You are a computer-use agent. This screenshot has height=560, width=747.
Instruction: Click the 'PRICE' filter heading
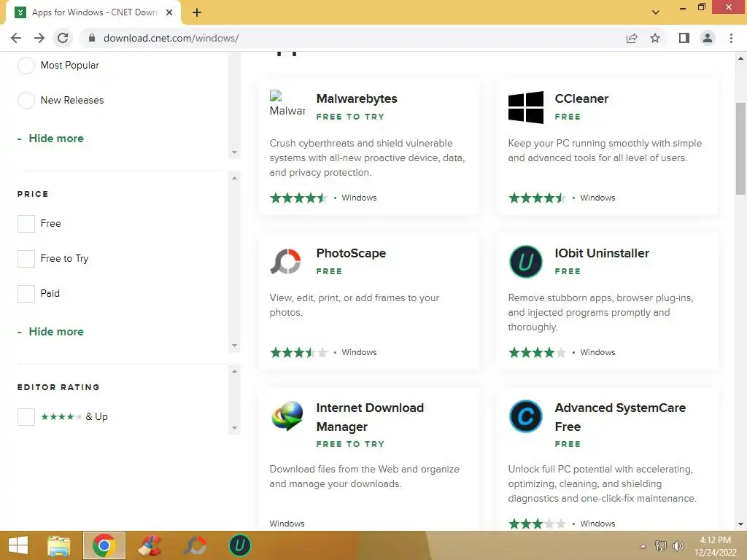coord(33,194)
